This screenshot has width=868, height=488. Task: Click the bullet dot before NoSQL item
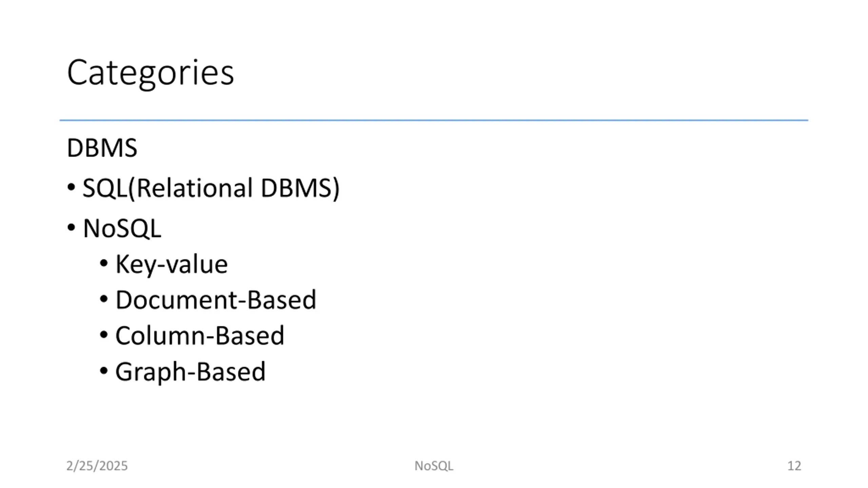pyautogui.click(x=71, y=227)
